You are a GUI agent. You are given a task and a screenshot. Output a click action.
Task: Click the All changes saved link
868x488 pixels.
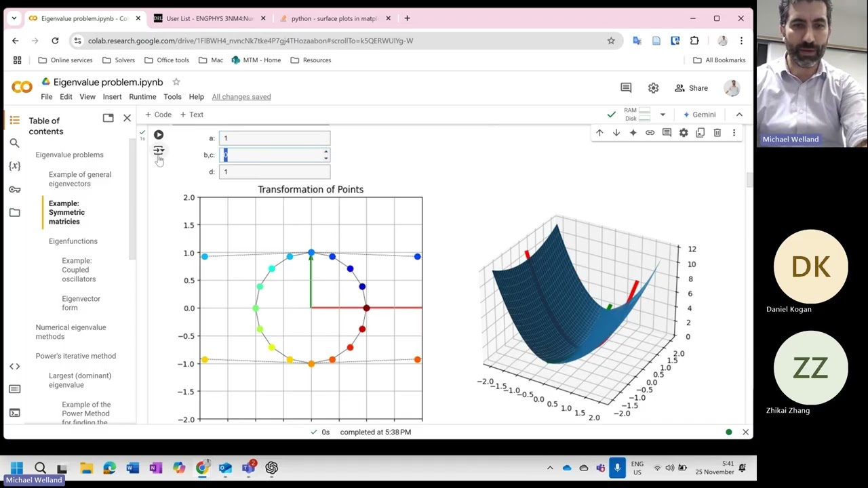(x=241, y=97)
